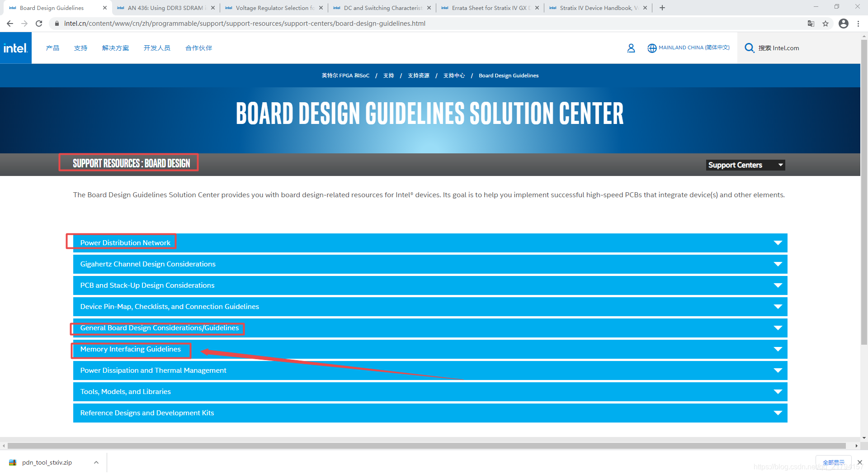
Task: Go back to previous page
Action: point(10,24)
